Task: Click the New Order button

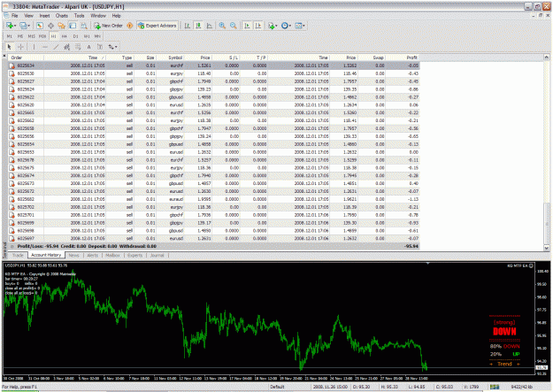Action: pyautogui.click(x=108, y=26)
